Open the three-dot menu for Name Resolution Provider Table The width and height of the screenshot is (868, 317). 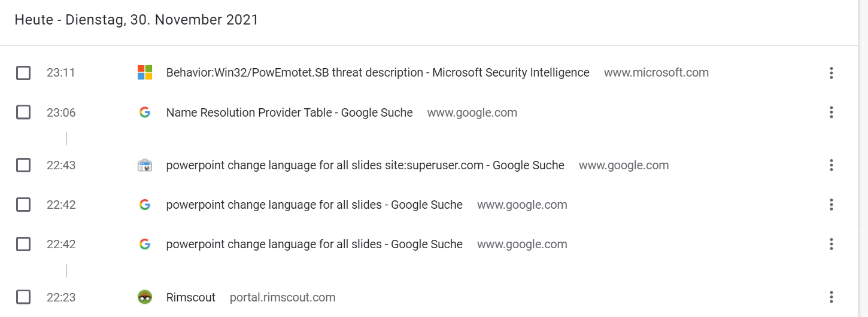pyautogui.click(x=831, y=112)
